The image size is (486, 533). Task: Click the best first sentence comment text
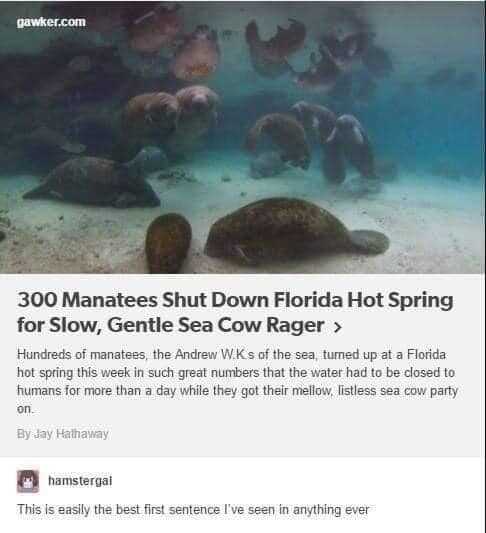coord(193,510)
